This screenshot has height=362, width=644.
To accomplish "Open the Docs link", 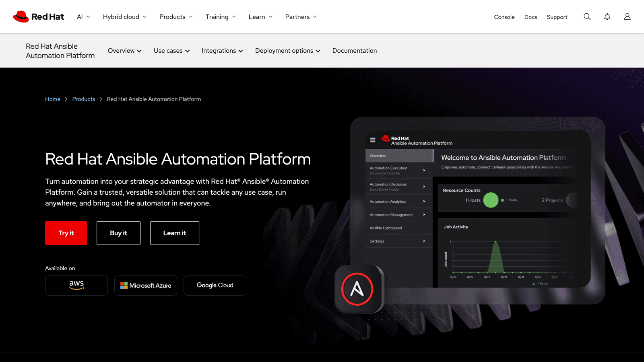I will pos(530,17).
